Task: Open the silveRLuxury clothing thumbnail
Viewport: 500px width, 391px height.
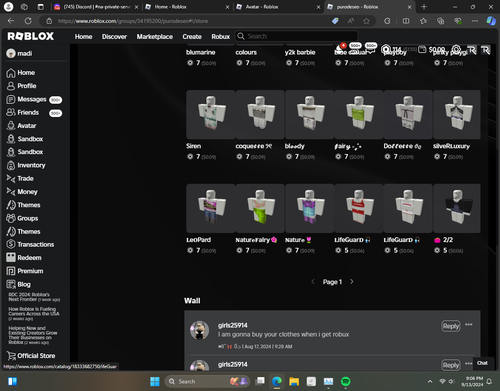Action: tap(457, 114)
